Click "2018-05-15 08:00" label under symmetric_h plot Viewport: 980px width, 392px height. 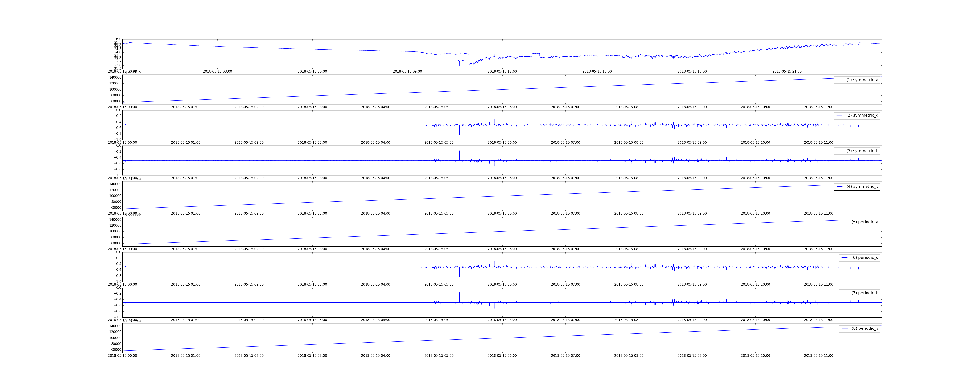point(629,178)
